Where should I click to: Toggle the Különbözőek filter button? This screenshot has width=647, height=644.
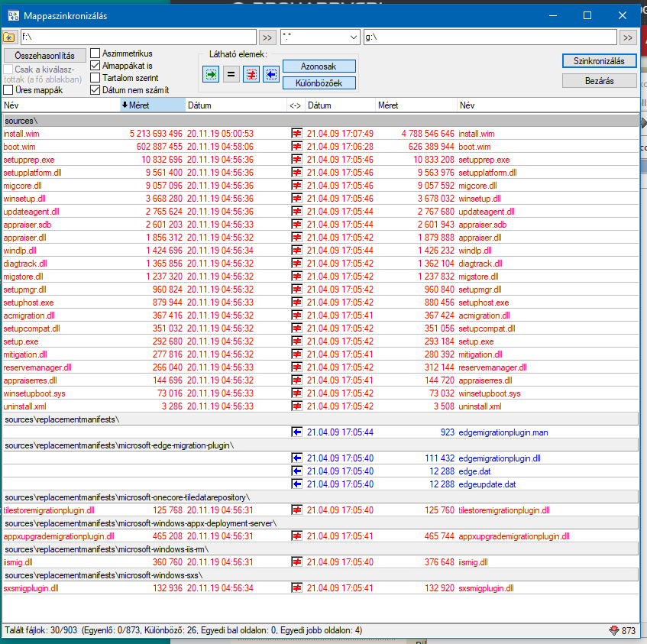pos(319,83)
